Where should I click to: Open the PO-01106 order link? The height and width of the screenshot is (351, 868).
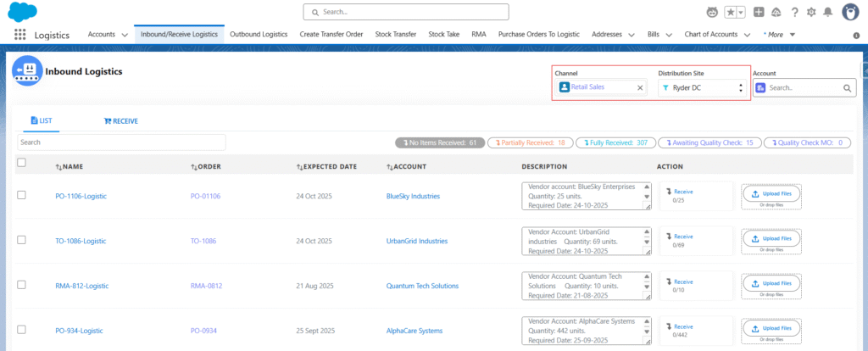(205, 197)
